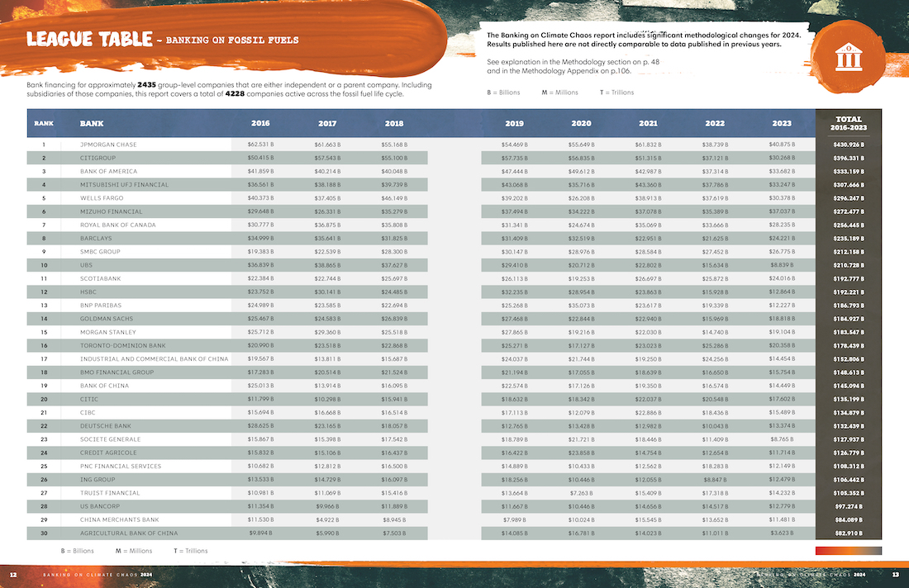
Task: Click the RANK column header
Action: tap(44, 123)
